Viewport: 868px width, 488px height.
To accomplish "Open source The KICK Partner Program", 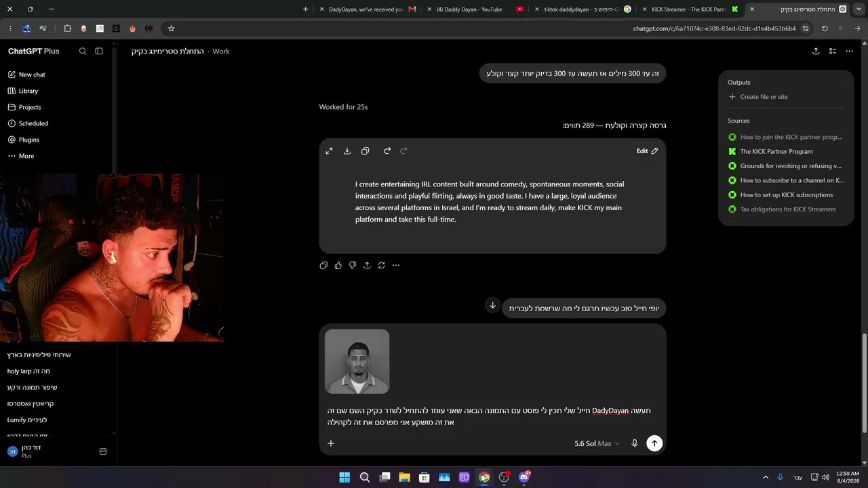I will 770,152.
